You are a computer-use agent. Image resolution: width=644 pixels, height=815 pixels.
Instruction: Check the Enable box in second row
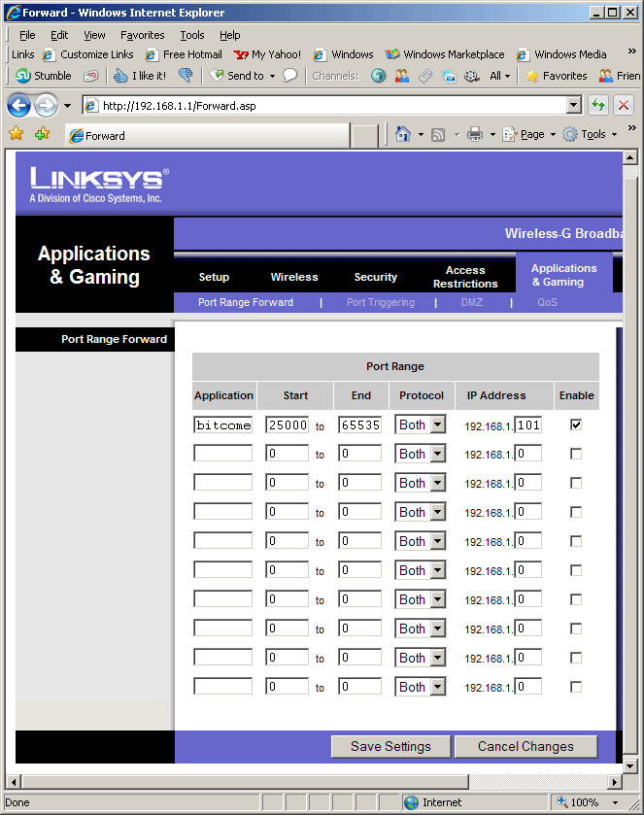[576, 454]
